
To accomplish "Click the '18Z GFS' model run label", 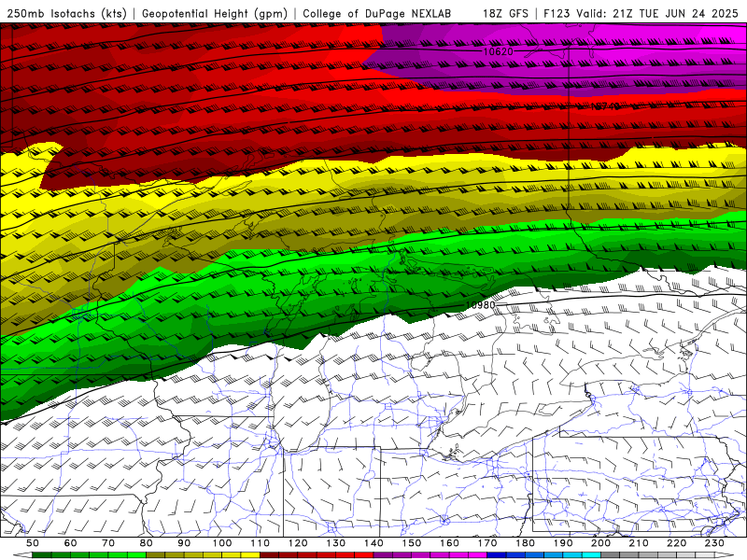I will tap(505, 14).
